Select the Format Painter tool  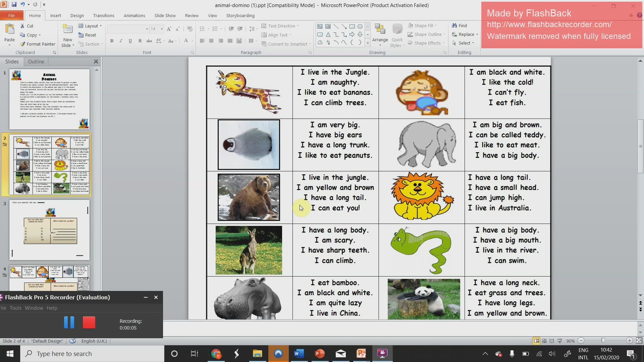[38, 44]
